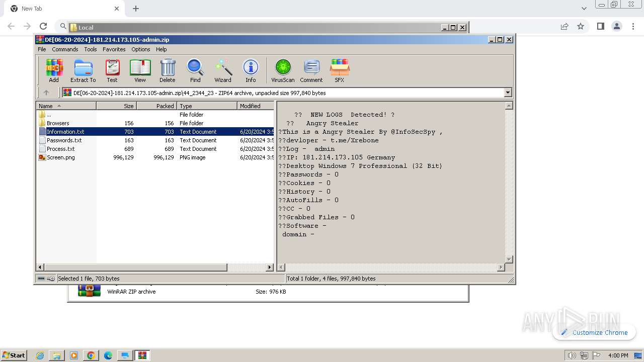The image size is (644, 362).
Task: Click the Chrome forward navigation arrow
Action: click(27, 26)
